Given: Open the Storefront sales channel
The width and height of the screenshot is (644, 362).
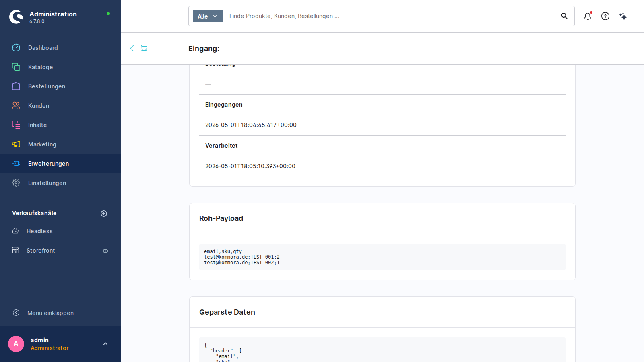Looking at the screenshot, I should (x=41, y=251).
